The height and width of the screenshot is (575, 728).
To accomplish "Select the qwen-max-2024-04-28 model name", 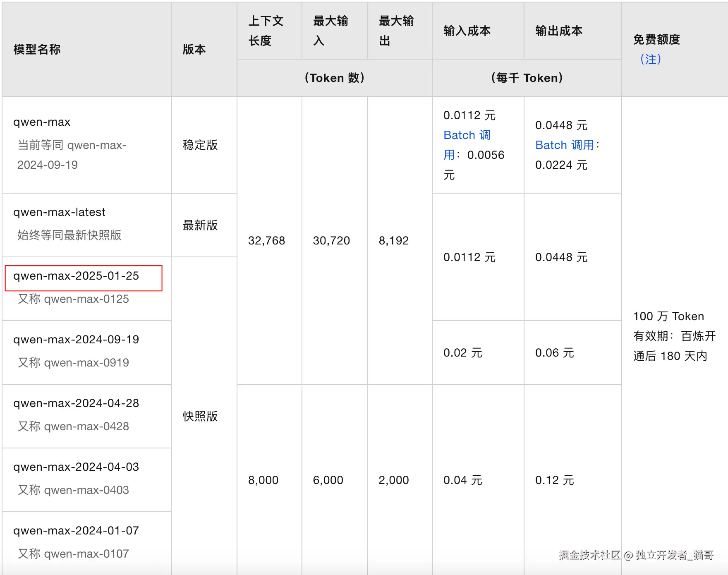I will [76, 403].
